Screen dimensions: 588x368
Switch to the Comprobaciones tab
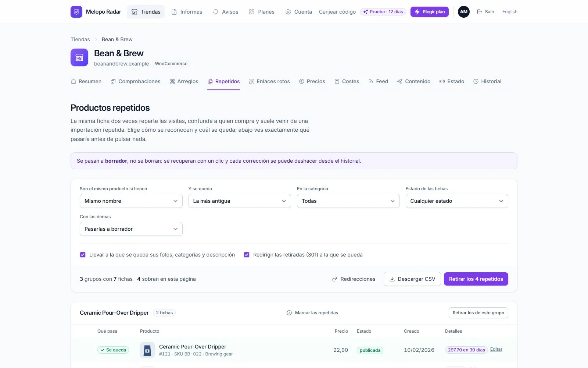(x=136, y=81)
